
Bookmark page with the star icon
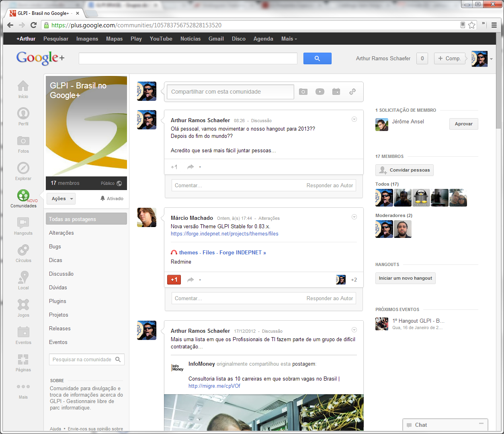point(472,25)
